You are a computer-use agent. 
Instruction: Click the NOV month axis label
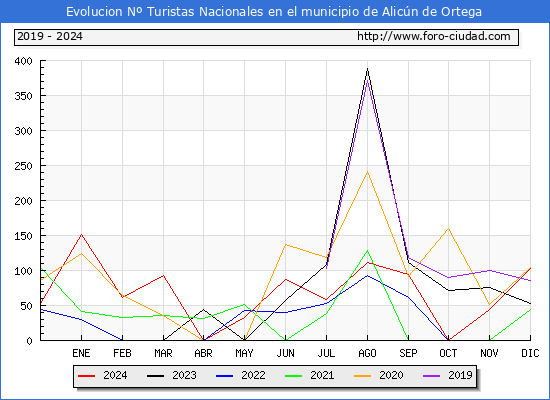(489, 353)
